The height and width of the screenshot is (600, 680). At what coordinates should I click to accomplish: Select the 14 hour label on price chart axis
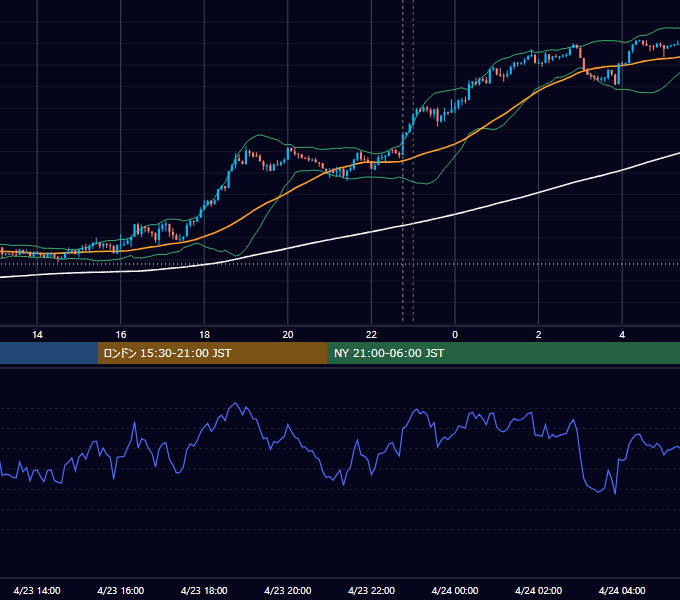37,335
